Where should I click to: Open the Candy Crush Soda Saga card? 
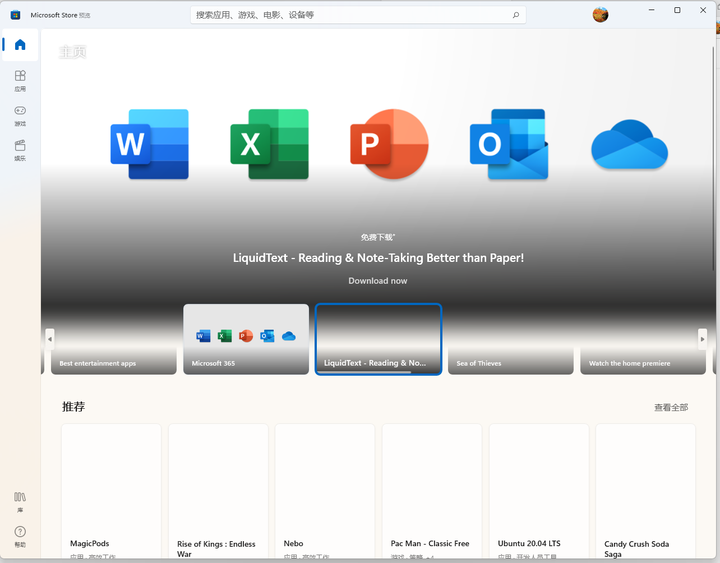coord(646,491)
